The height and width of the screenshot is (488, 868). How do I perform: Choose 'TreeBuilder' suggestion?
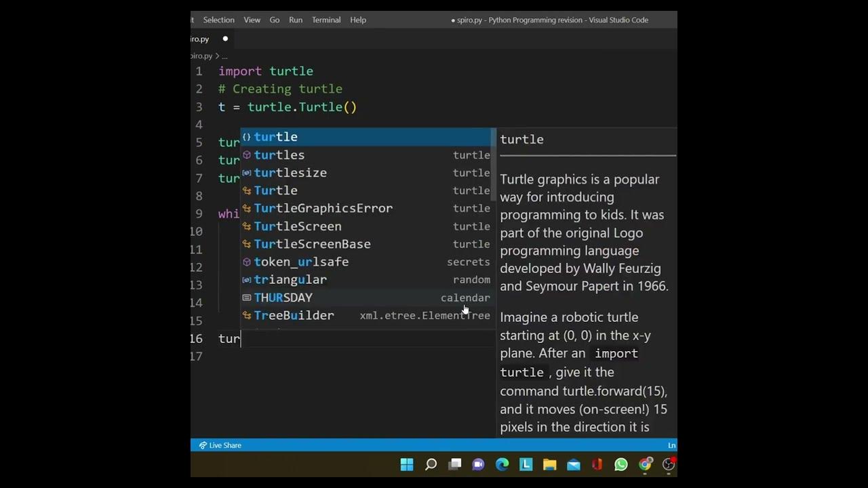[x=368, y=315]
